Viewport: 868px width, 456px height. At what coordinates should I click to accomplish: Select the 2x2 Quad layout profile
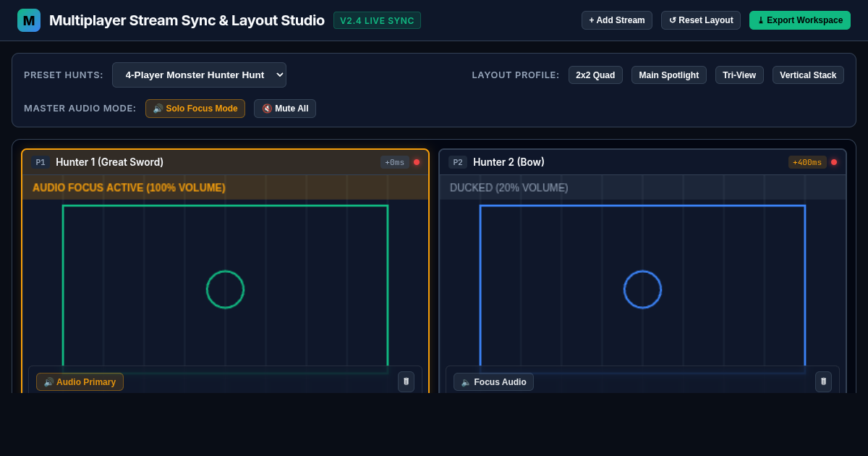[x=595, y=75]
